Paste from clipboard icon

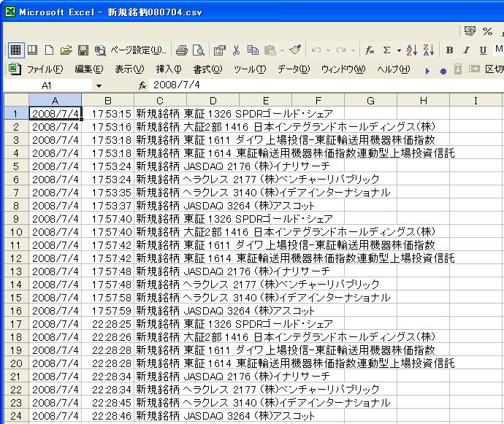pyautogui.click(x=270, y=50)
